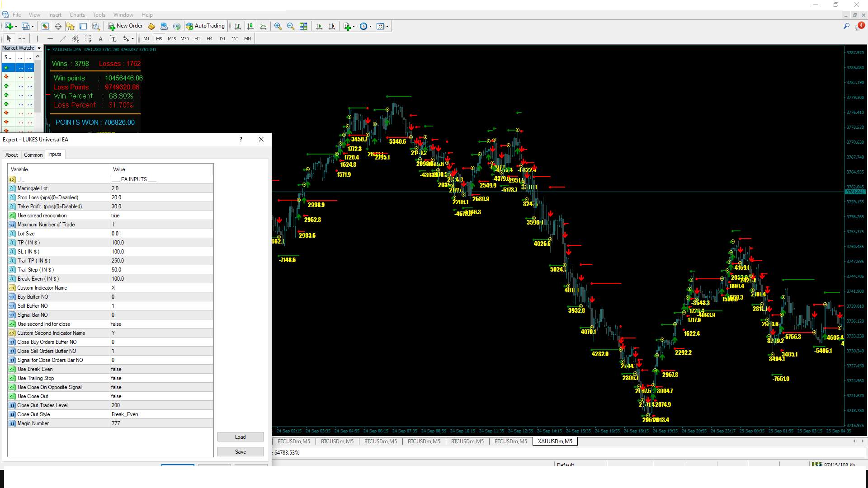Toggle the Market Watch panel icon

45,26
